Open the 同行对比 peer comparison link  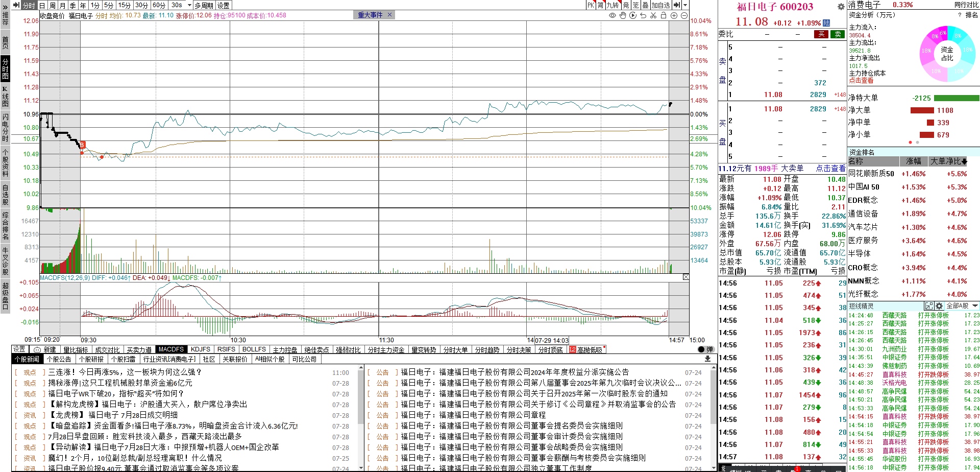click(x=966, y=5)
